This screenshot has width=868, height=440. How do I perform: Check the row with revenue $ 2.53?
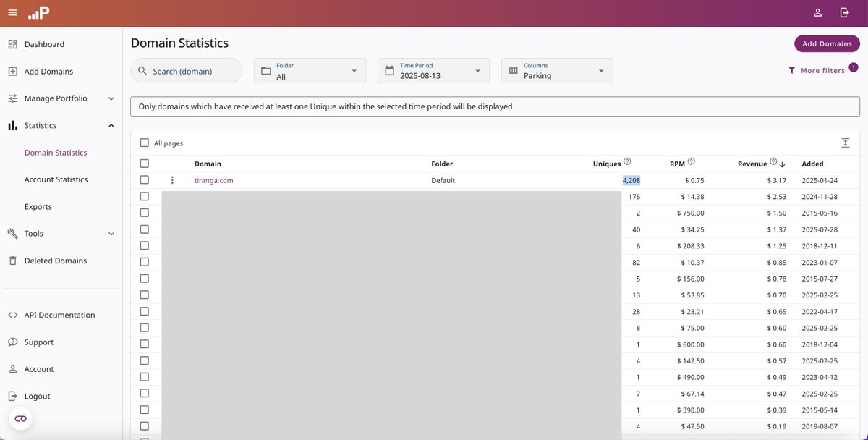click(x=145, y=197)
